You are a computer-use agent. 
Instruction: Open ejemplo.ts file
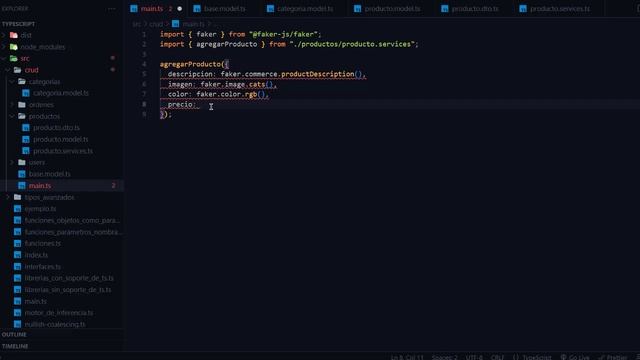point(40,209)
